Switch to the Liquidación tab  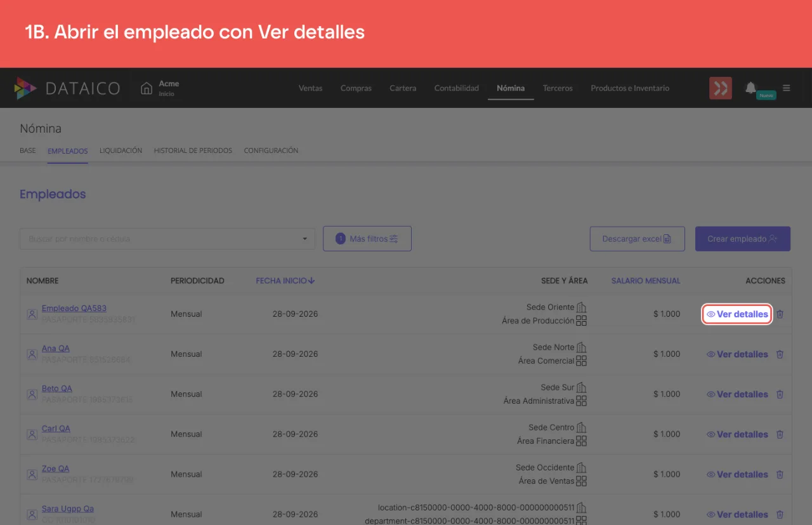[121, 150]
